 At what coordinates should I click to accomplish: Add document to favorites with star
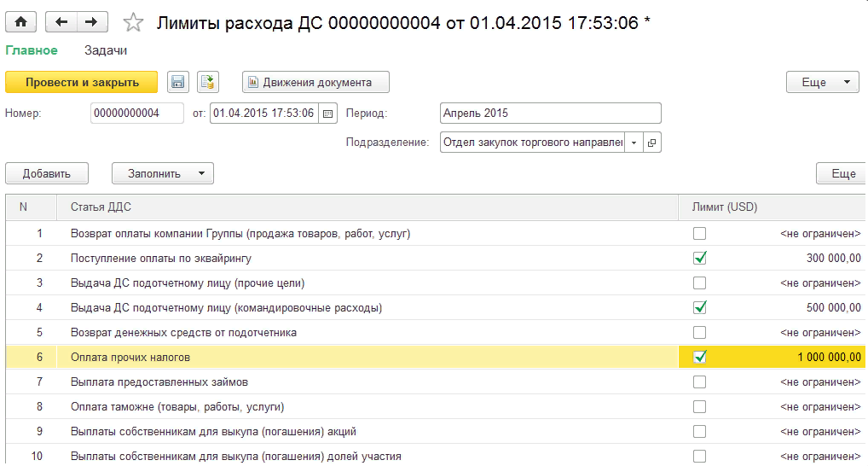[134, 22]
